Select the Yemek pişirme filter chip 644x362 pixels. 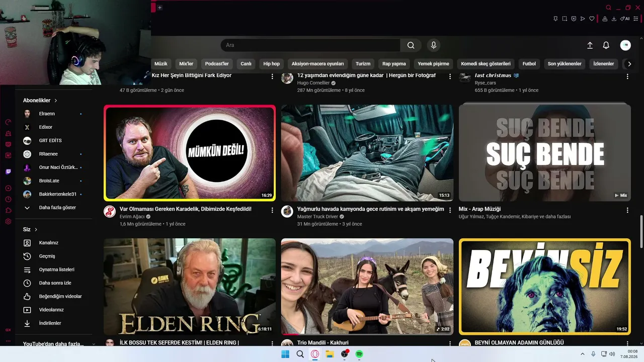pyautogui.click(x=434, y=64)
